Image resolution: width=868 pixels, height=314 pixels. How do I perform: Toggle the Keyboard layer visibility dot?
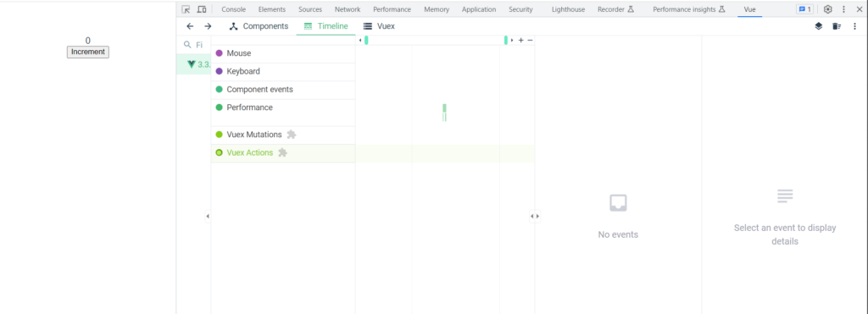click(220, 71)
